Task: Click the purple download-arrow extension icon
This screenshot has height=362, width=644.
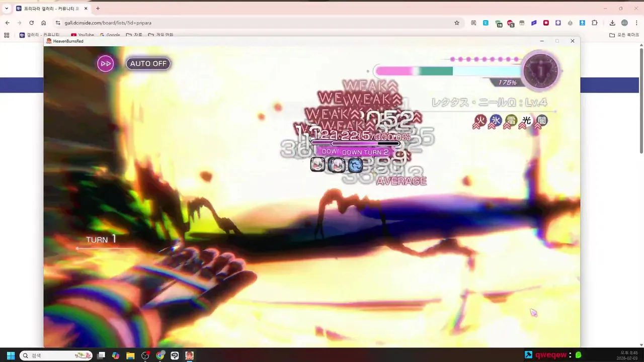Action: 558,23
